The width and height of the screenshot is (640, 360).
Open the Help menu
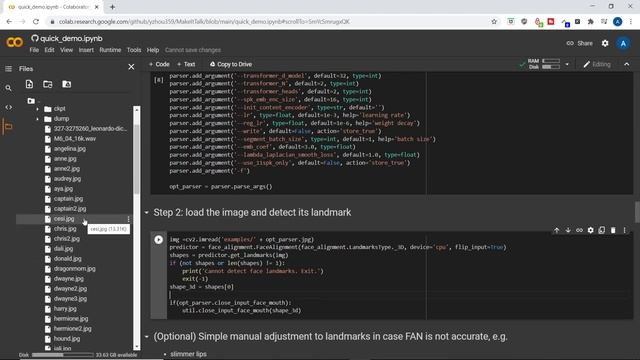[x=153, y=50]
